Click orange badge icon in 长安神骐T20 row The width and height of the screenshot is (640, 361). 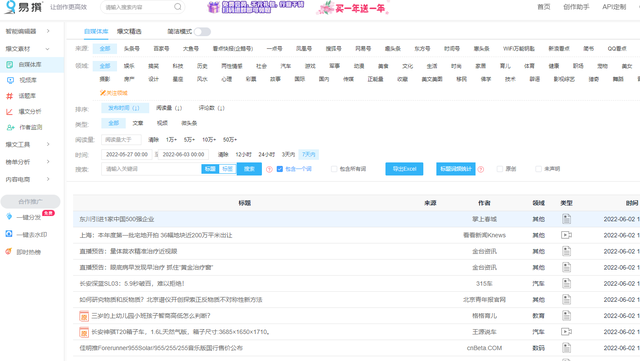(x=84, y=332)
